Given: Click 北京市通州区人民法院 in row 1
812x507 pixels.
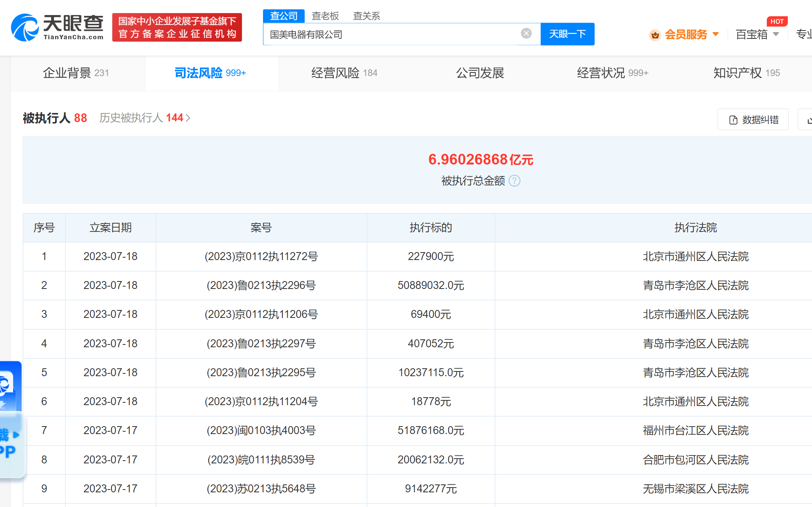Looking at the screenshot, I should click(x=695, y=256).
